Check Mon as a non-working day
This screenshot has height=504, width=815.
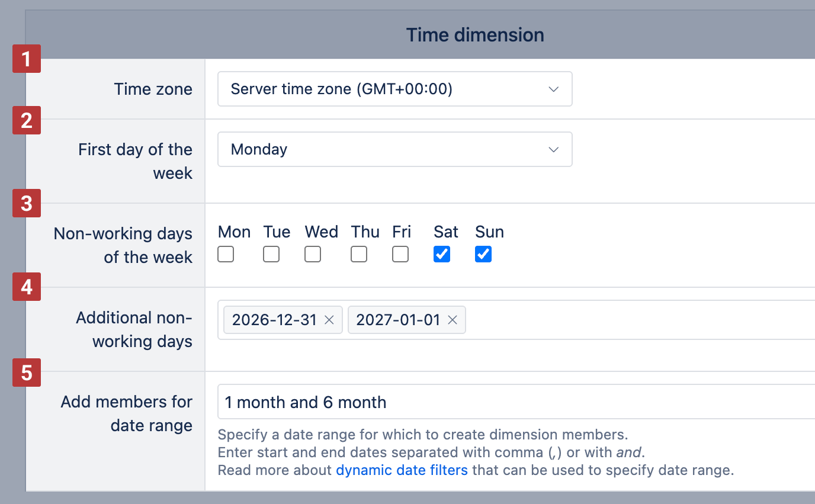(x=226, y=255)
